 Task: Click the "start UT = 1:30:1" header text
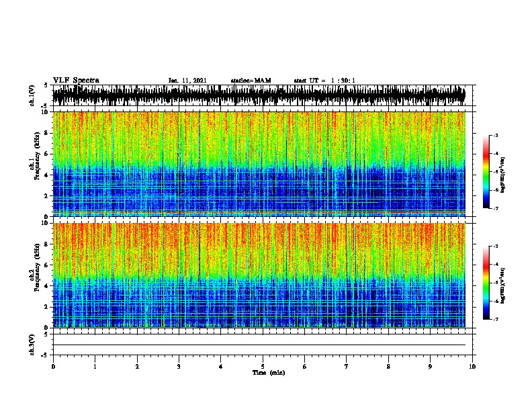[x=324, y=81]
